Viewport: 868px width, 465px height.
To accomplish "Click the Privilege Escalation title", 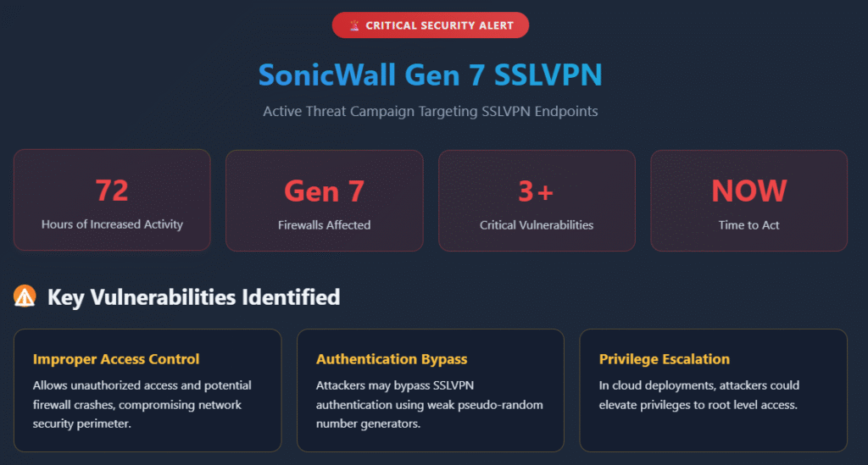I will (665, 359).
